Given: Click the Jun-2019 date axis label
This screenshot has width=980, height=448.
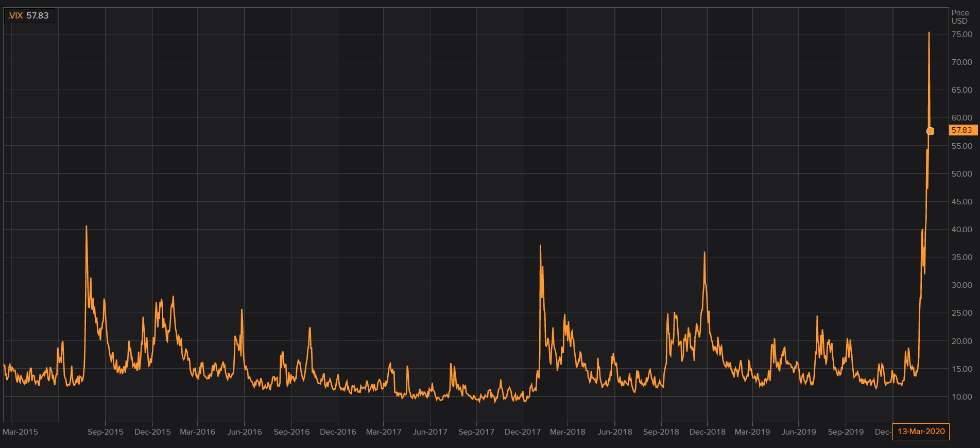Looking at the screenshot, I should [799, 432].
